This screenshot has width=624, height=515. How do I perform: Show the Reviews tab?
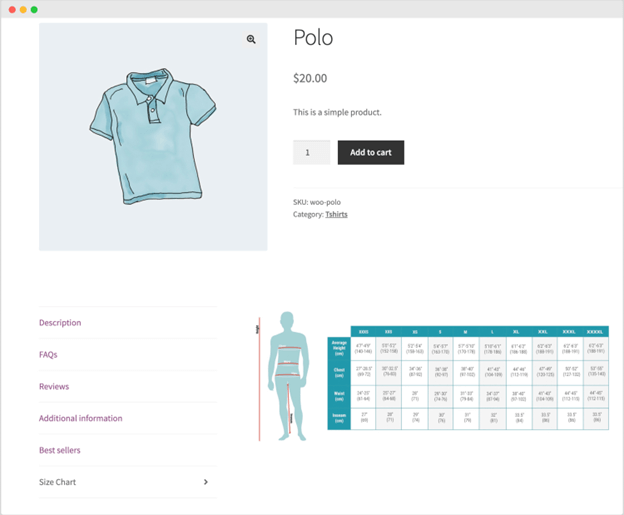click(x=54, y=387)
